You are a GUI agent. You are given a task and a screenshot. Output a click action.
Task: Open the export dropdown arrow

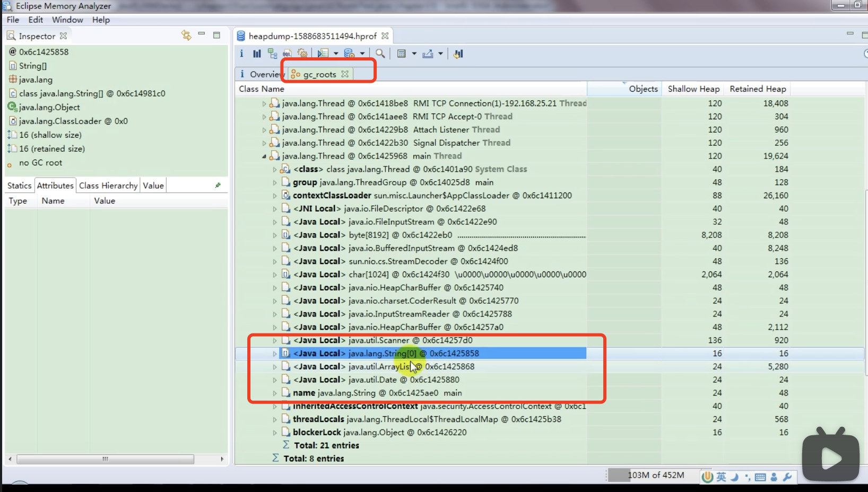pyautogui.click(x=440, y=54)
